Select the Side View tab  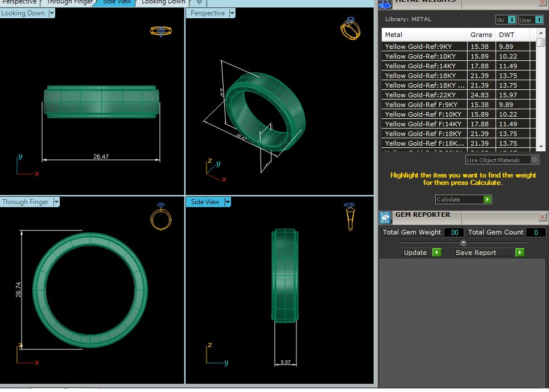(x=117, y=2)
